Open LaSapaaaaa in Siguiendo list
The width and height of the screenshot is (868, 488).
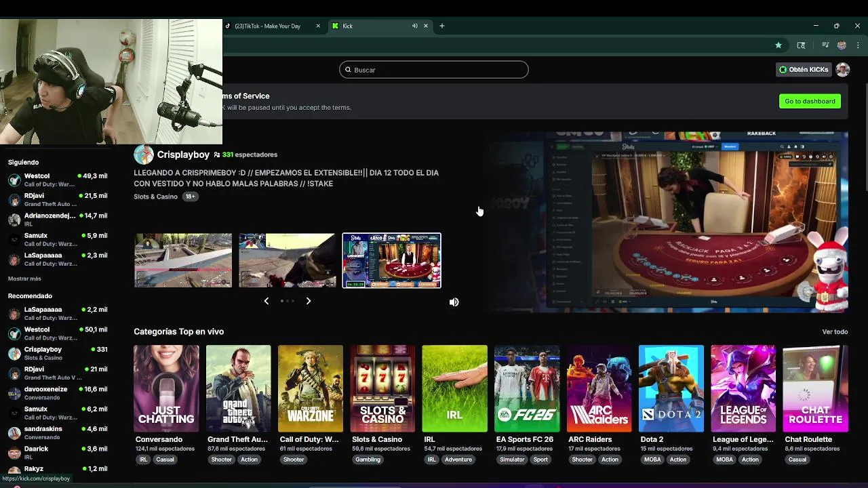pos(58,259)
